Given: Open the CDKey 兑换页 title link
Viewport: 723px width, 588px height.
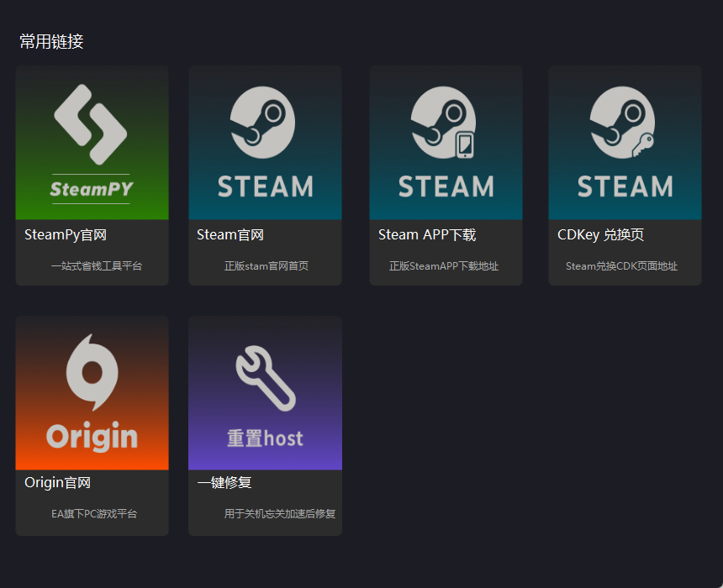Looking at the screenshot, I should (600, 235).
